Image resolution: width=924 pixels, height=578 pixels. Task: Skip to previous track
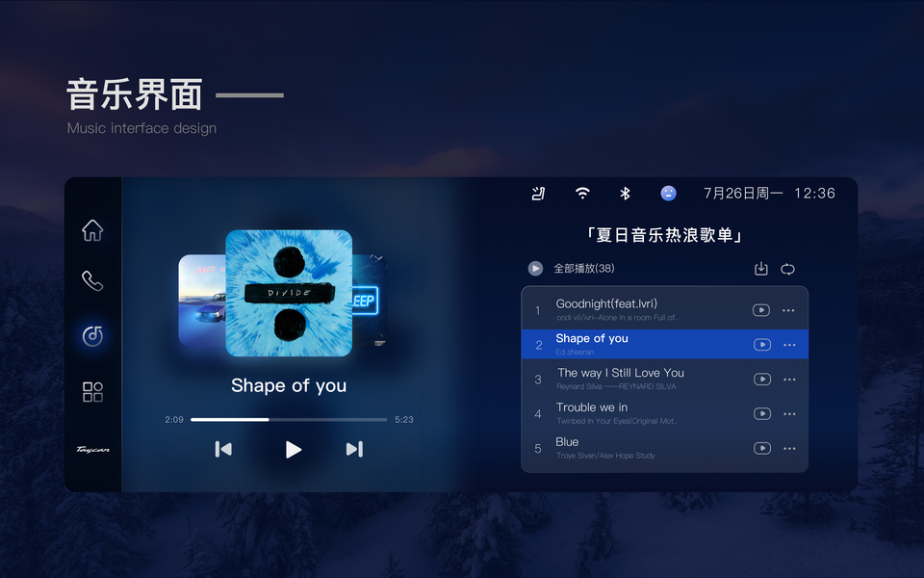223,450
